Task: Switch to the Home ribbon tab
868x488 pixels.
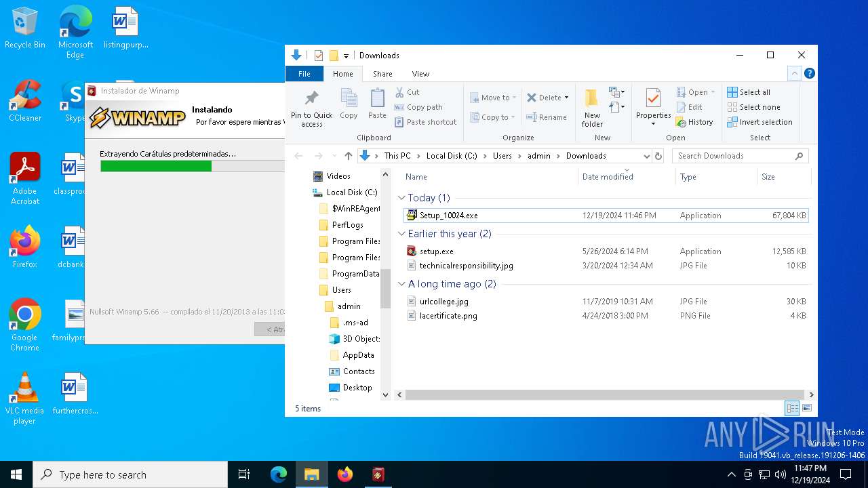Action: tap(342, 74)
